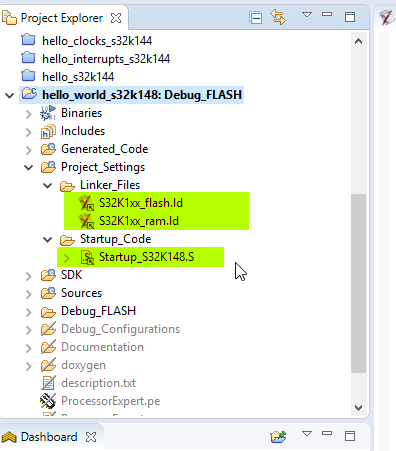The height and width of the screenshot is (451, 396).
Task: Click scrollbar up arrow in Project Explorer
Action: (358, 41)
